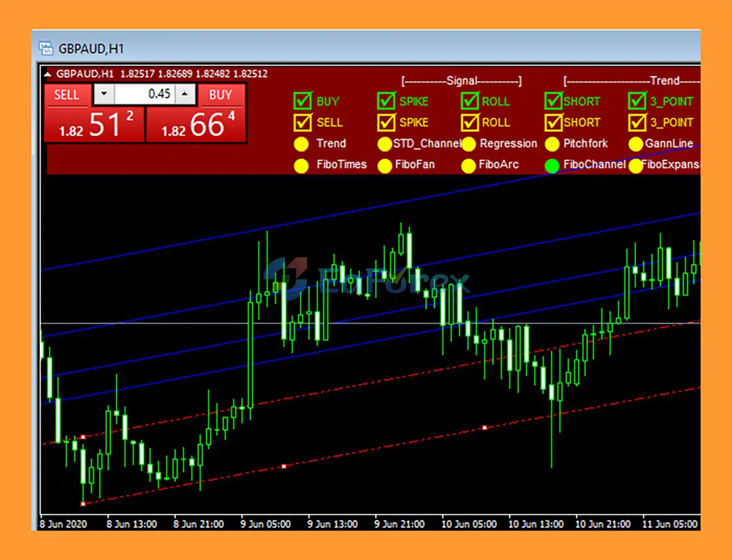Viewport: 732px width, 560px height.
Task: Select the GannLine yellow circle
Action: [x=635, y=144]
